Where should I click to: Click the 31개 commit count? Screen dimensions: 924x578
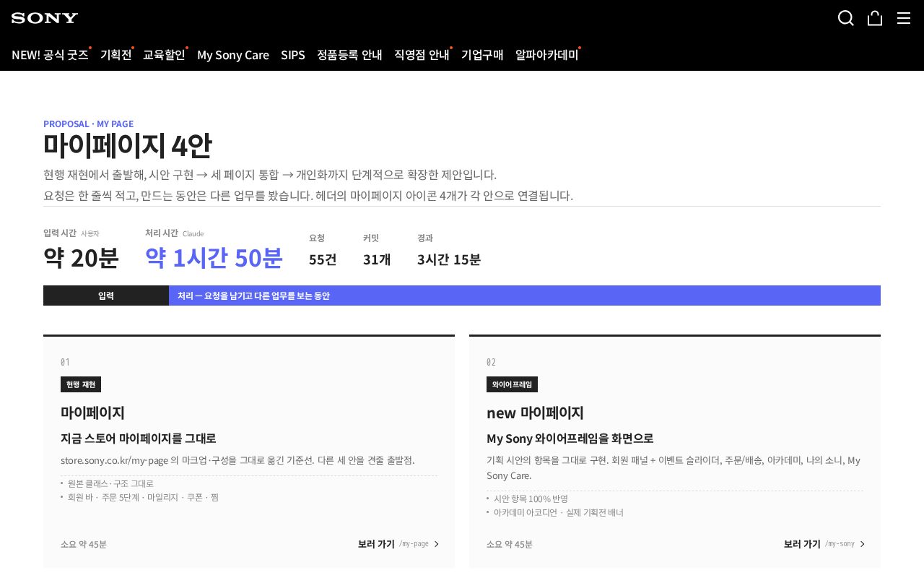click(377, 259)
